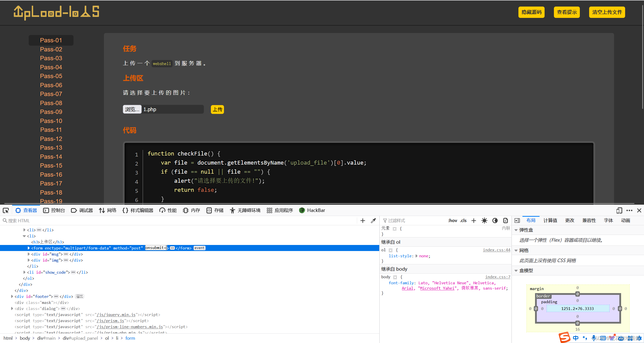Expand the div class="dialog" node
This screenshot has height=343, width=644.
click(12, 309)
